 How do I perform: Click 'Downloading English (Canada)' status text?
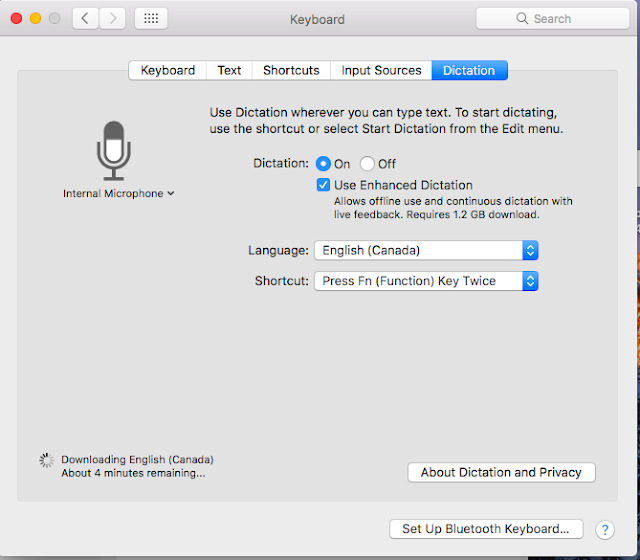(137, 460)
